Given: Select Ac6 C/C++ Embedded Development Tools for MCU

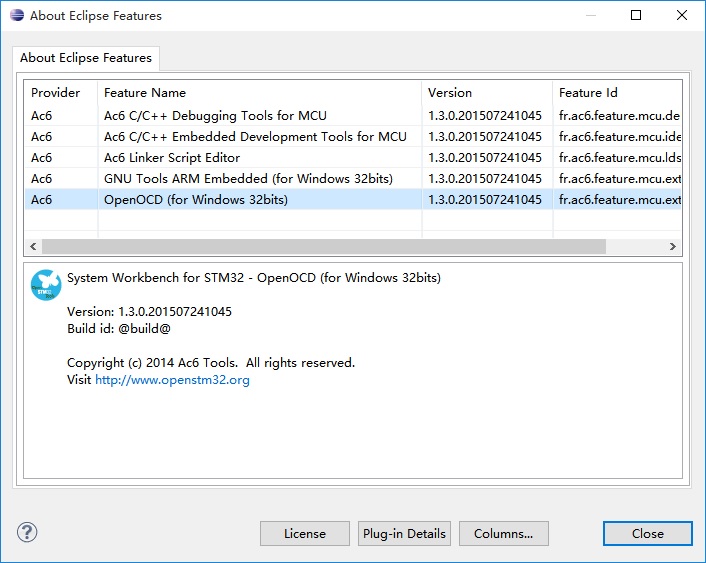Looking at the screenshot, I should (353, 136).
